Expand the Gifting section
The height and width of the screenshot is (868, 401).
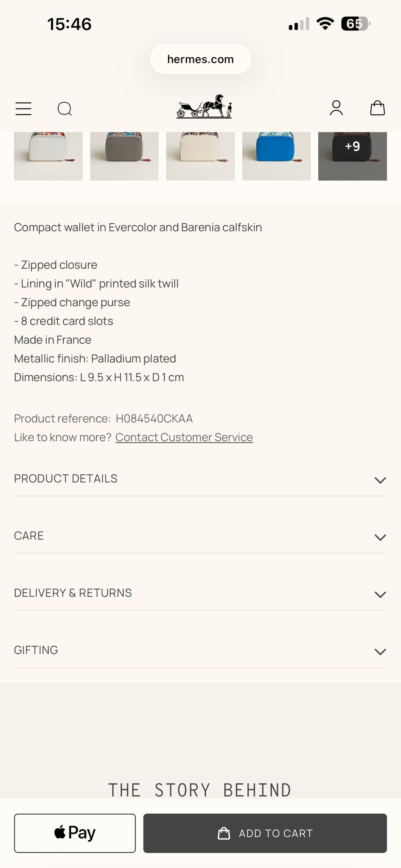coord(200,651)
